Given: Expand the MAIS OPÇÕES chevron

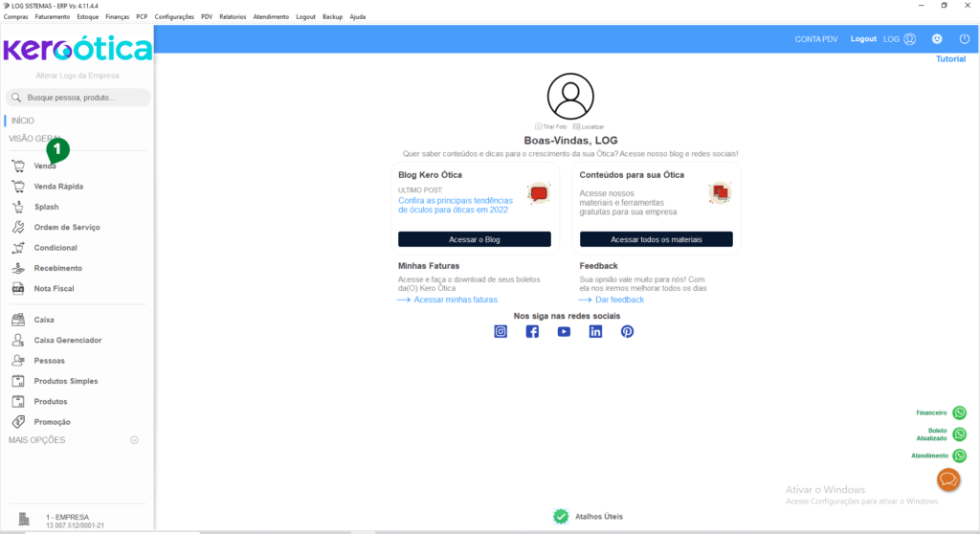Looking at the screenshot, I should pos(134,440).
